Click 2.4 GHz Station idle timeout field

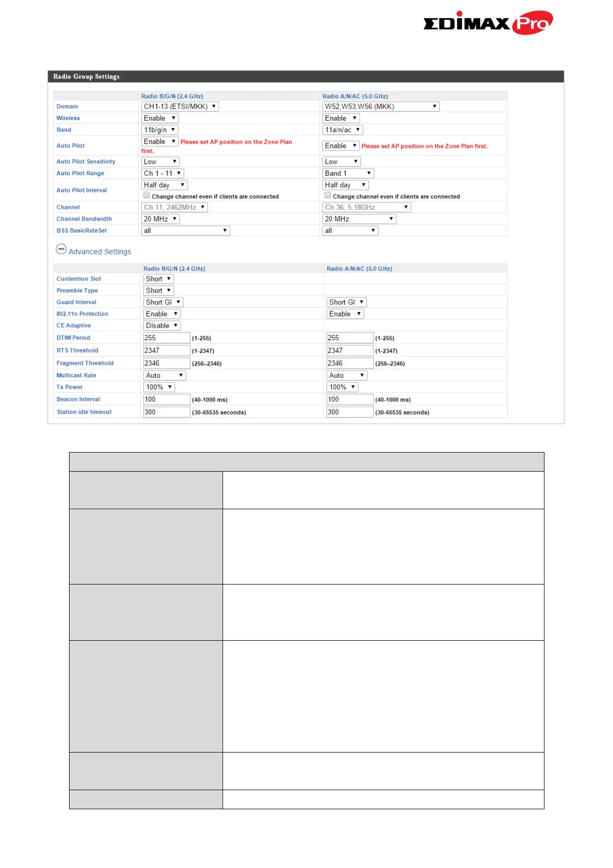[x=166, y=412]
